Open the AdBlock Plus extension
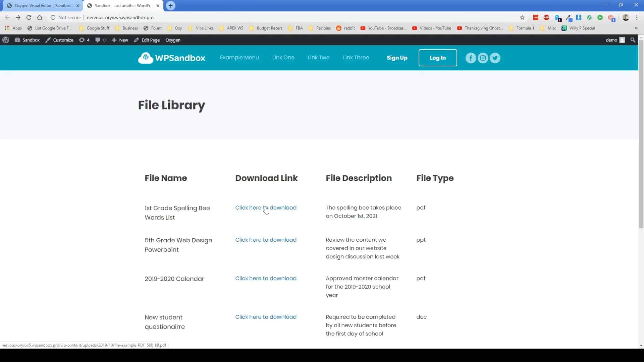The height and width of the screenshot is (362, 644). (546, 17)
